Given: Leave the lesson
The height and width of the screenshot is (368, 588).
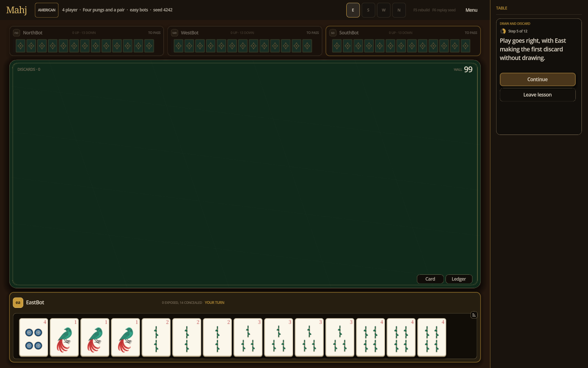Looking at the screenshot, I should 538,95.
